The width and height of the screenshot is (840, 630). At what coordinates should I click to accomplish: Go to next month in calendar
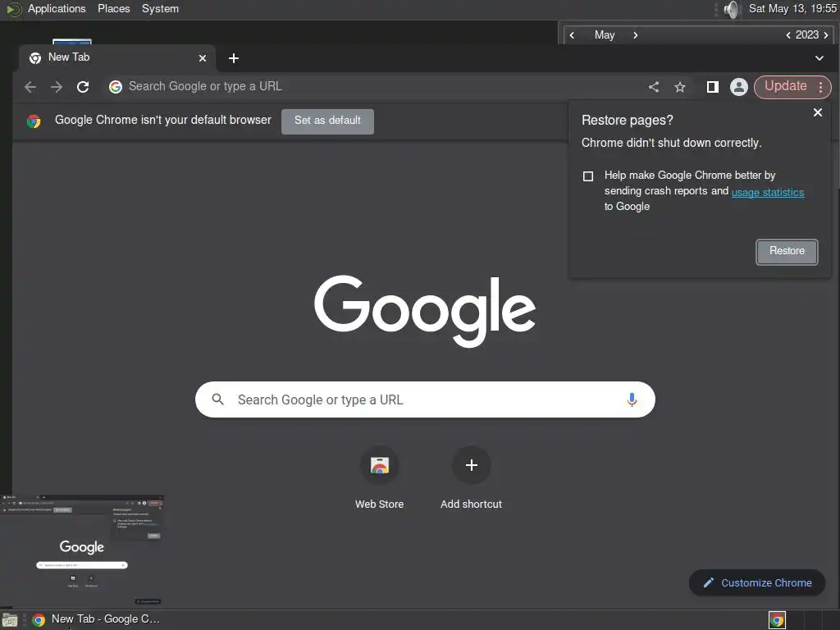[x=636, y=35]
